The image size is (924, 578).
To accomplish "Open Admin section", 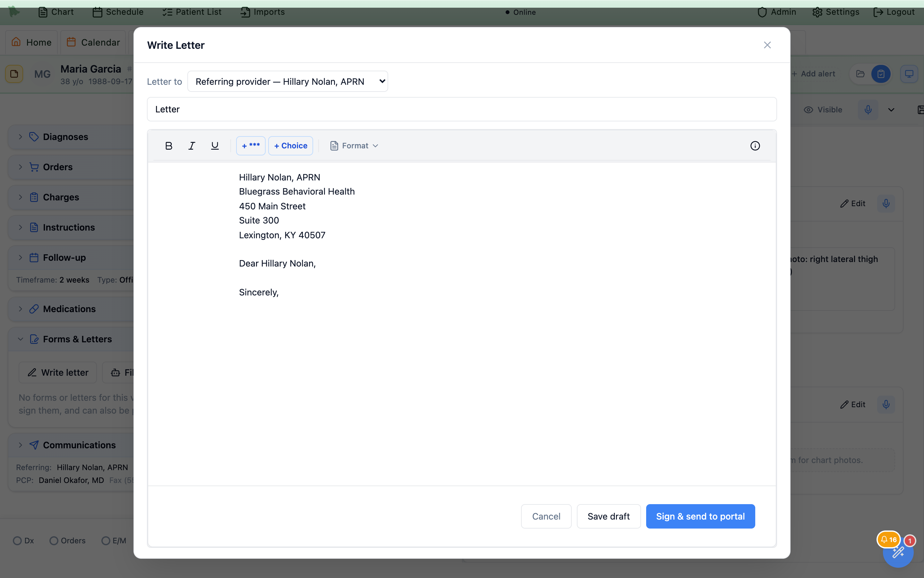I will point(777,12).
